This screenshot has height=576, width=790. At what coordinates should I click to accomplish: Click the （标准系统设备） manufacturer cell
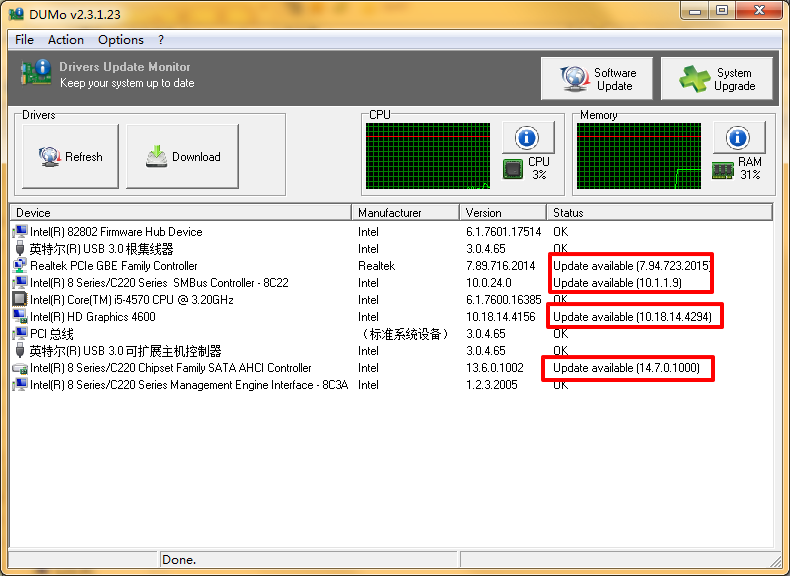coord(405,334)
